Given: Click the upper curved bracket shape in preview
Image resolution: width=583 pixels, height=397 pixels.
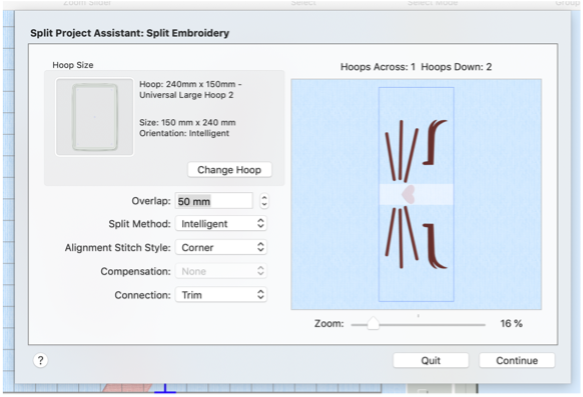Looking at the screenshot, I should pos(434,142).
